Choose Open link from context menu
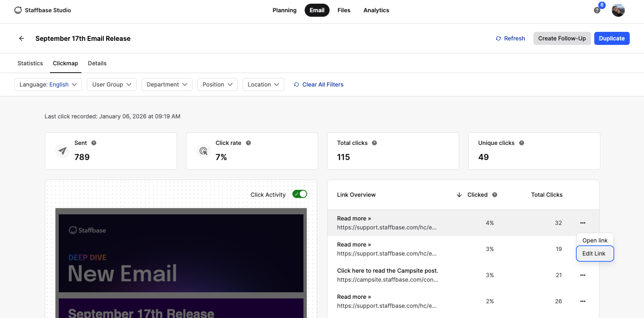 tap(595, 240)
